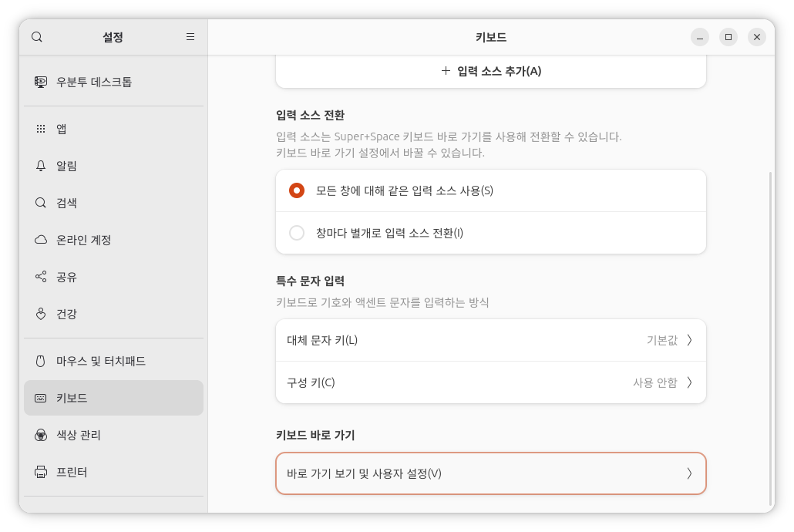Screen dimensions: 794x532
Task: Open the 검색 settings entry
Action: click(x=66, y=203)
